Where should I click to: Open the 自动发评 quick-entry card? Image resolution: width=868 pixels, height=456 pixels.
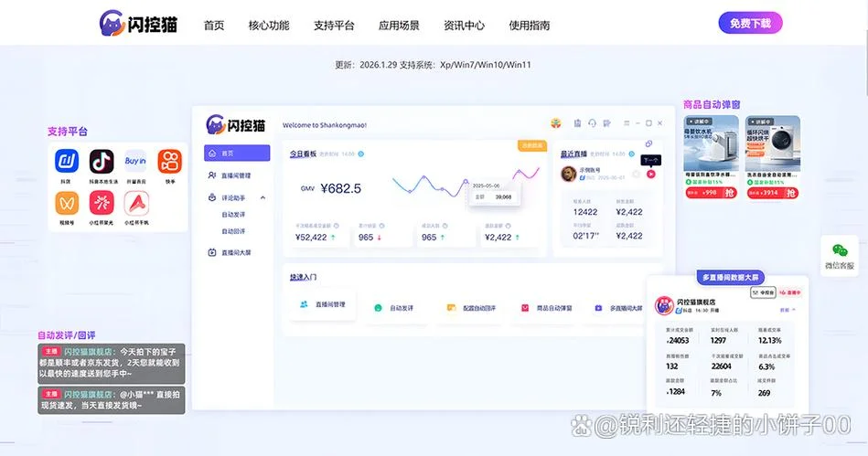pos(394,308)
